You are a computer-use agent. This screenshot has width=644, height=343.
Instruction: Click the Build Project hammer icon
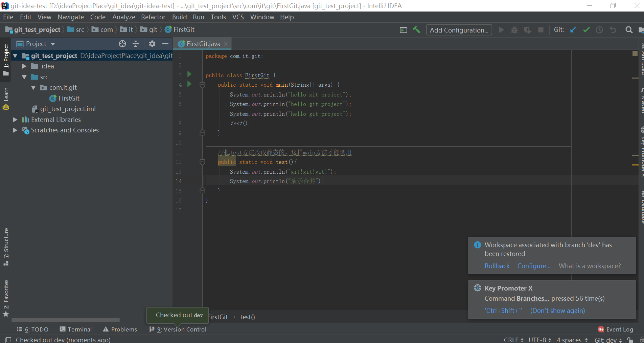point(416,30)
